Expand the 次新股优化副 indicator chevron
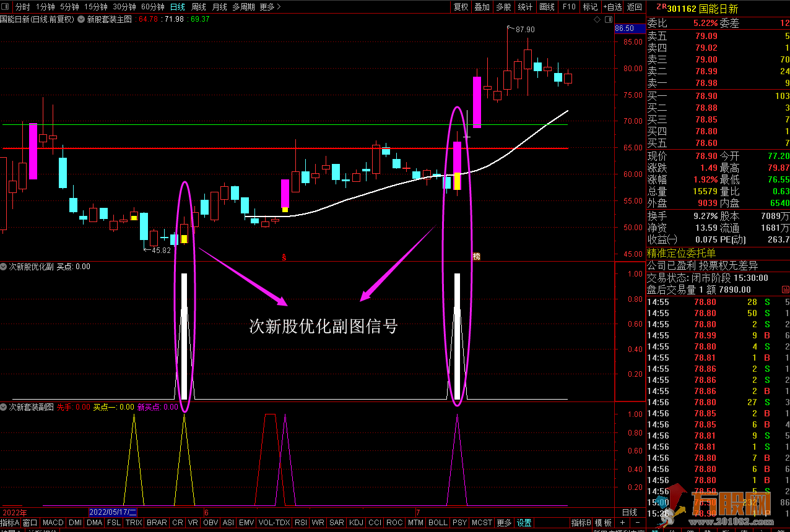 pyautogui.click(x=4, y=267)
